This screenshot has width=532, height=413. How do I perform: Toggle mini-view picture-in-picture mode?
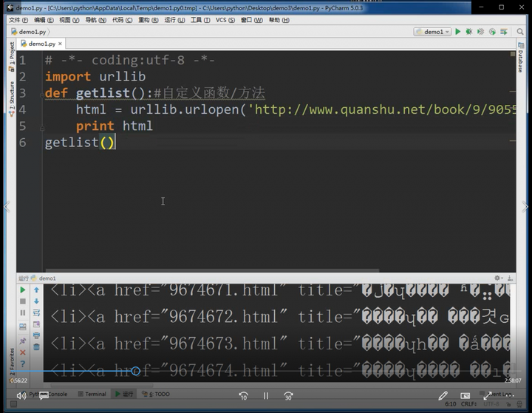click(465, 396)
